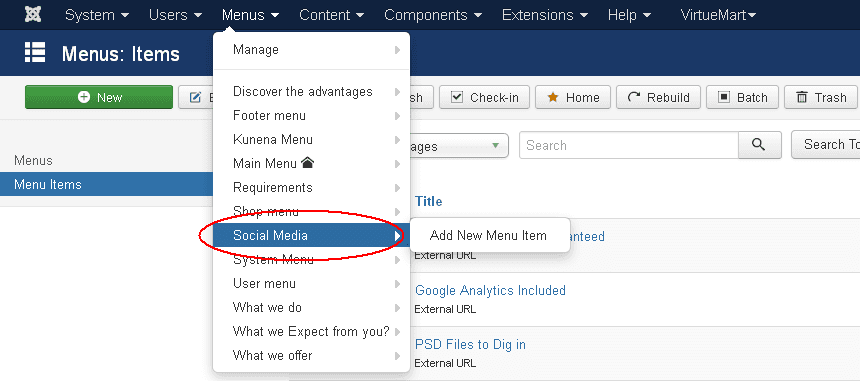Open Google Analytics Included item
860x381 pixels.
pos(490,291)
